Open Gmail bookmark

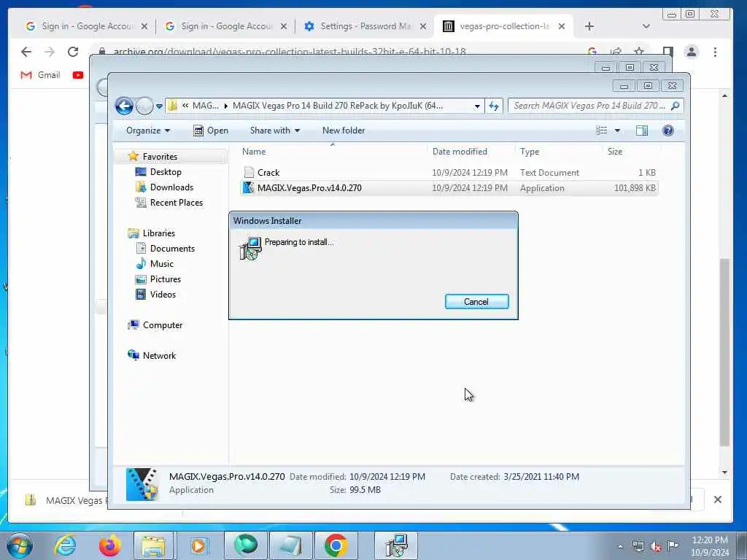[41, 75]
